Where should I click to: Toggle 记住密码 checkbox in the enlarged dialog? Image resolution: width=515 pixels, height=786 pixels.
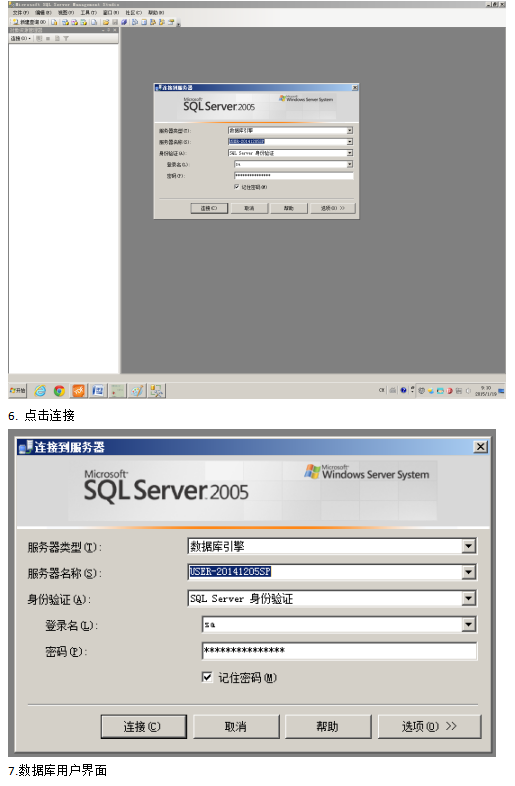pos(207,677)
